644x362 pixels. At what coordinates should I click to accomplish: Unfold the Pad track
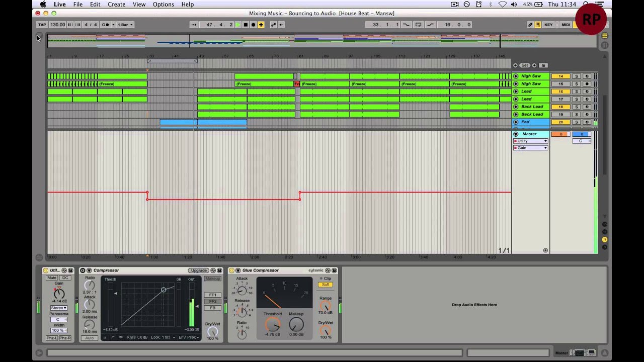click(516, 122)
